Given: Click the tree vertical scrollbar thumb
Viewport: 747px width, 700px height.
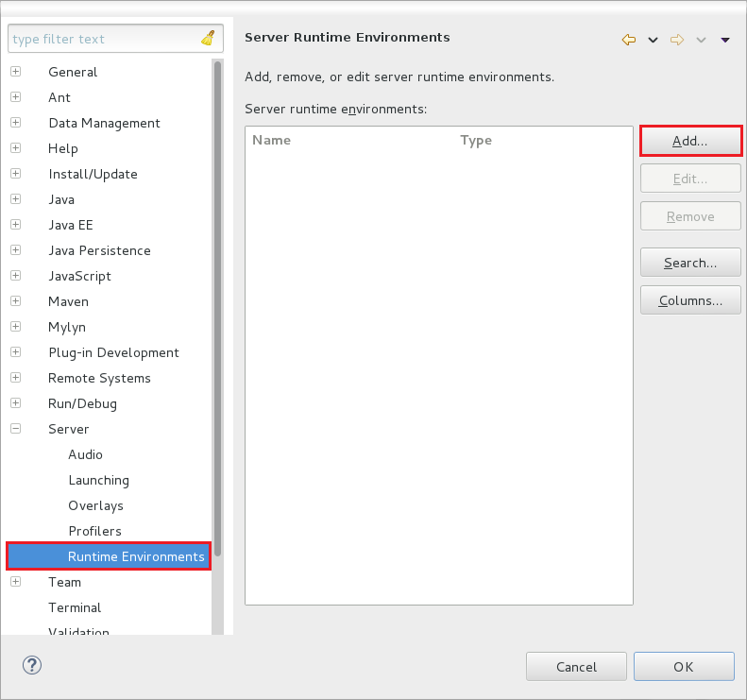Looking at the screenshot, I should tap(218, 309).
